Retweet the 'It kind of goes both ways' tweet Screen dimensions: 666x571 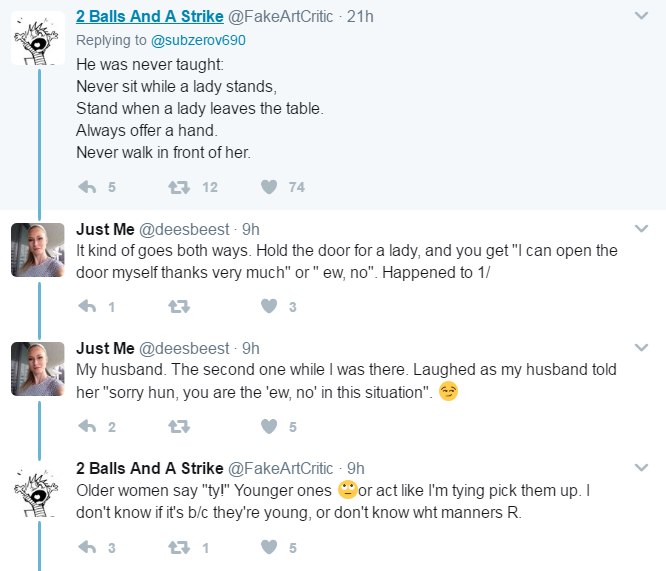coord(179,306)
